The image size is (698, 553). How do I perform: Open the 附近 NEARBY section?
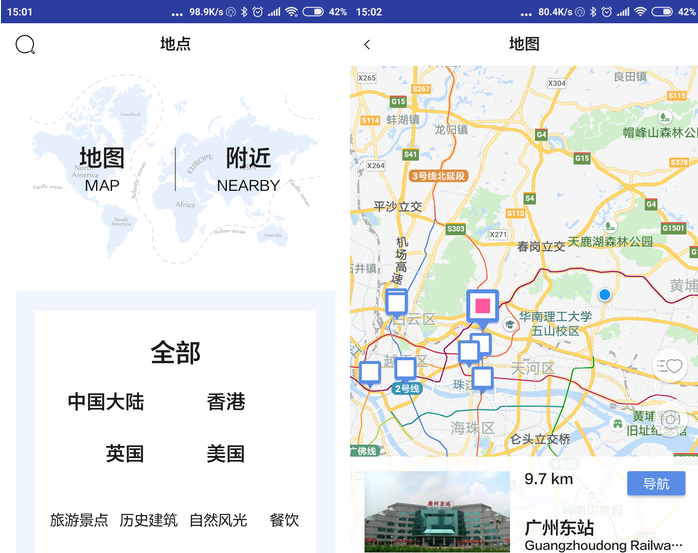pyautogui.click(x=248, y=169)
